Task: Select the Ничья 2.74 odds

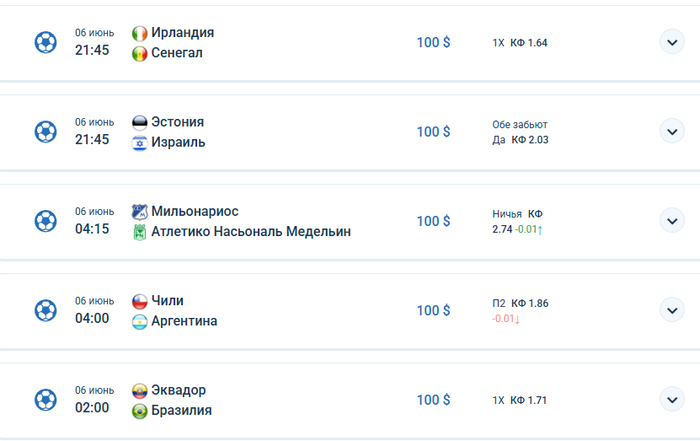Action: point(517,221)
